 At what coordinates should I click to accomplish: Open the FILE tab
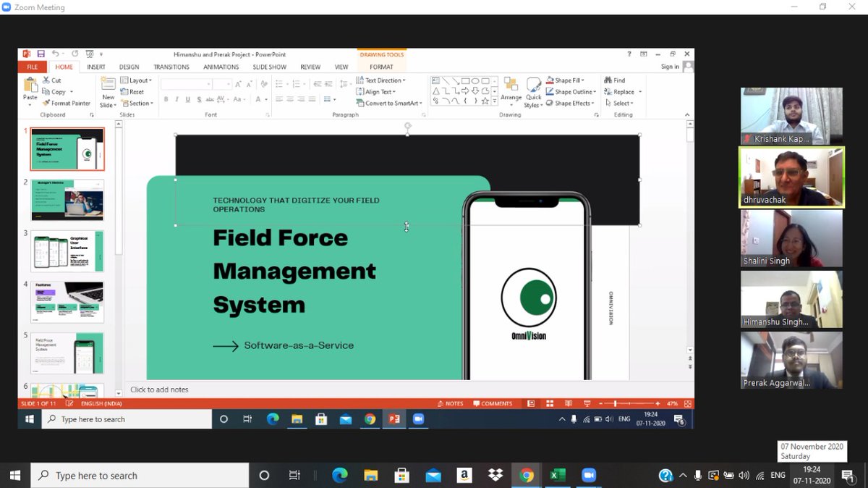tap(33, 67)
